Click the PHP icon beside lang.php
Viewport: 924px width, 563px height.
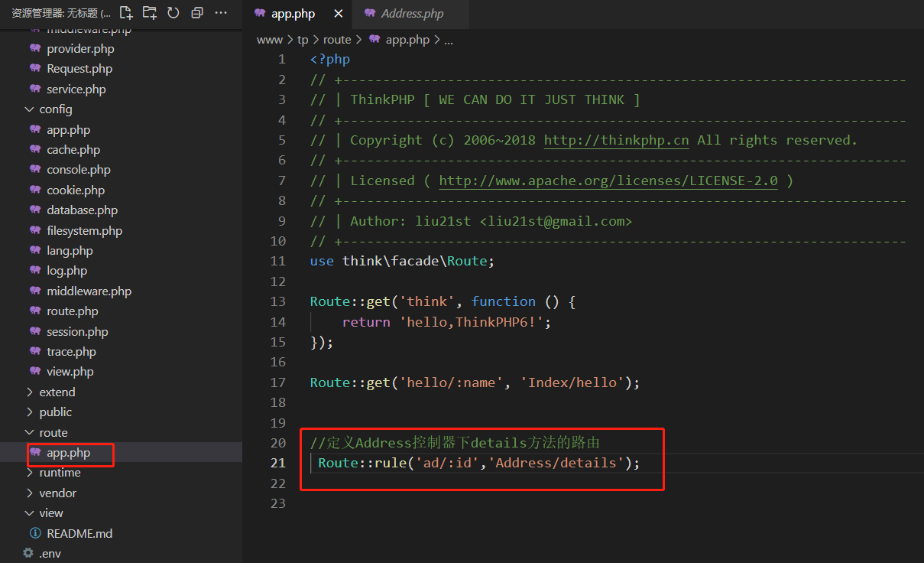(x=35, y=251)
